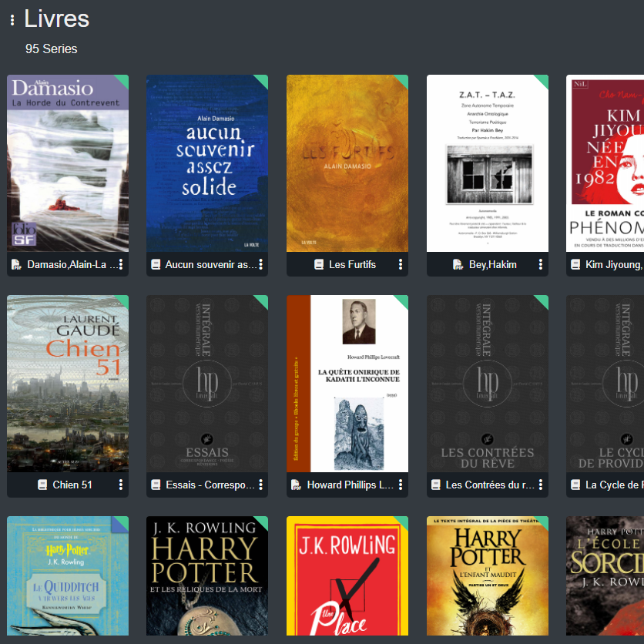This screenshot has width=644, height=644.
Task: Click the PDF format icon beside Bey,Hakim
Action: pos(458,264)
